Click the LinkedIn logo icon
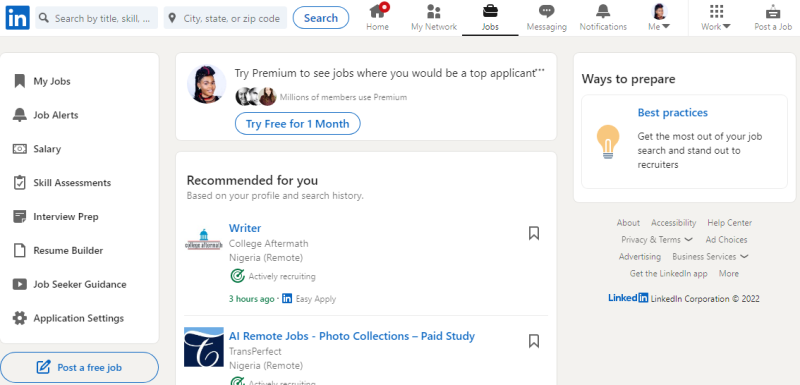 [17, 18]
